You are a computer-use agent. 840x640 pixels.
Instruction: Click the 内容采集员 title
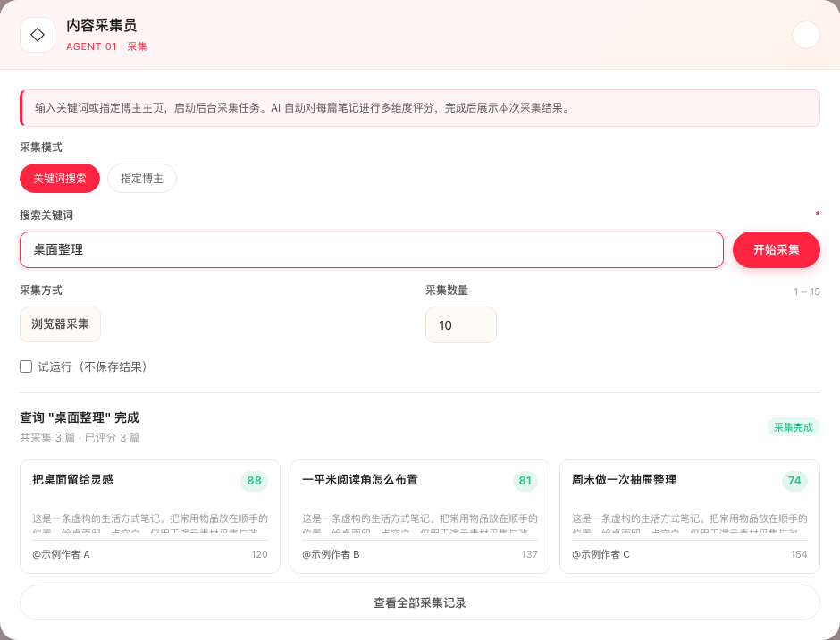102,25
